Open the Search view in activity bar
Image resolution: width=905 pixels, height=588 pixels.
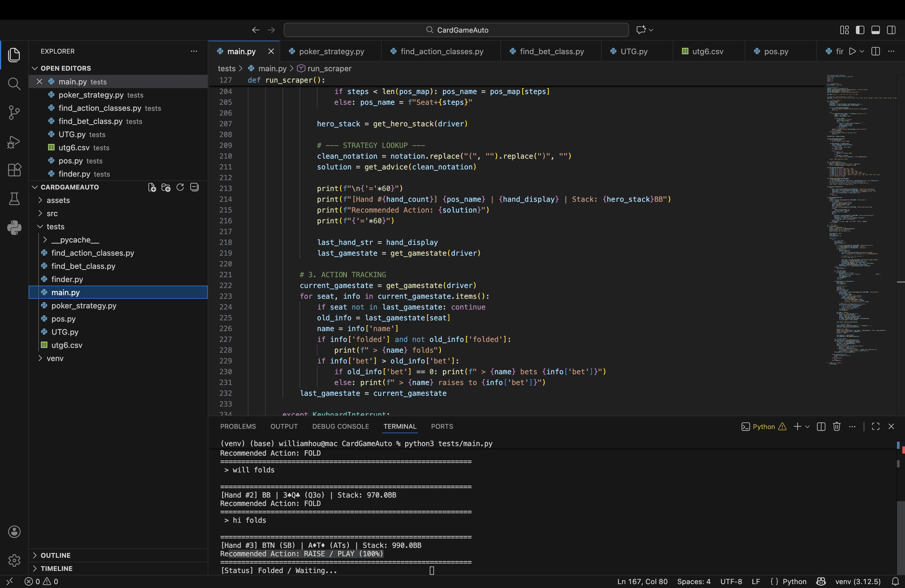tap(14, 84)
